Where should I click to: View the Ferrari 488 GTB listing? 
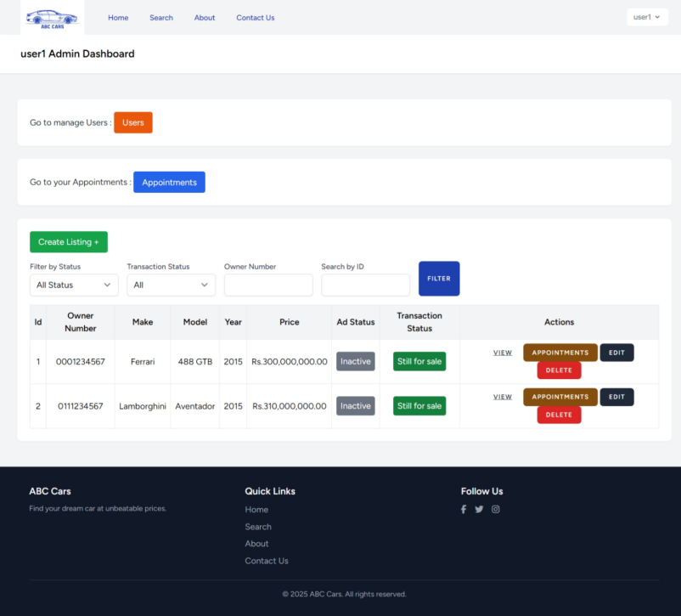click(503, 352)
